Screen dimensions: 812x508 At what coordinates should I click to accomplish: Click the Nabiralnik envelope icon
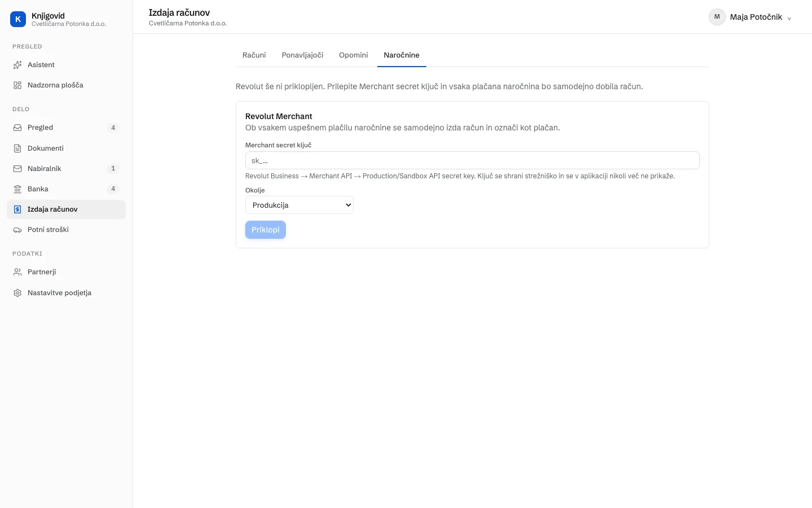17,169
